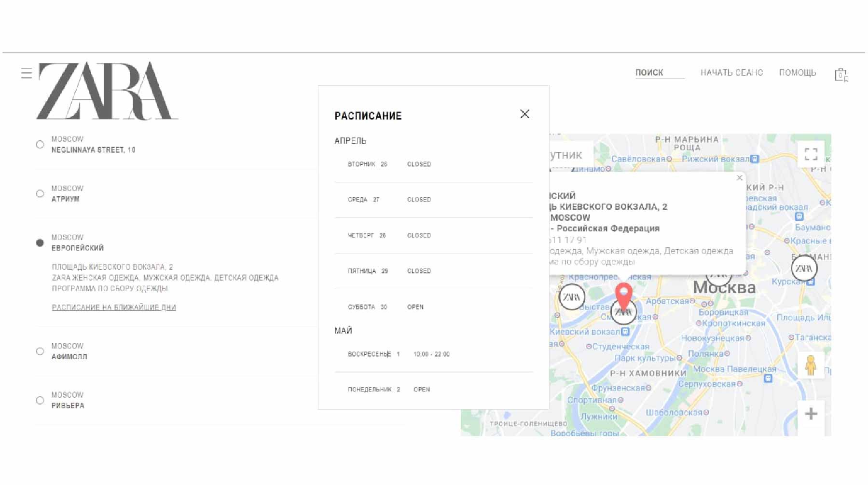Click the Рижский вокзал label
This screenshot has height=485, width=868.
click(716, 159)
